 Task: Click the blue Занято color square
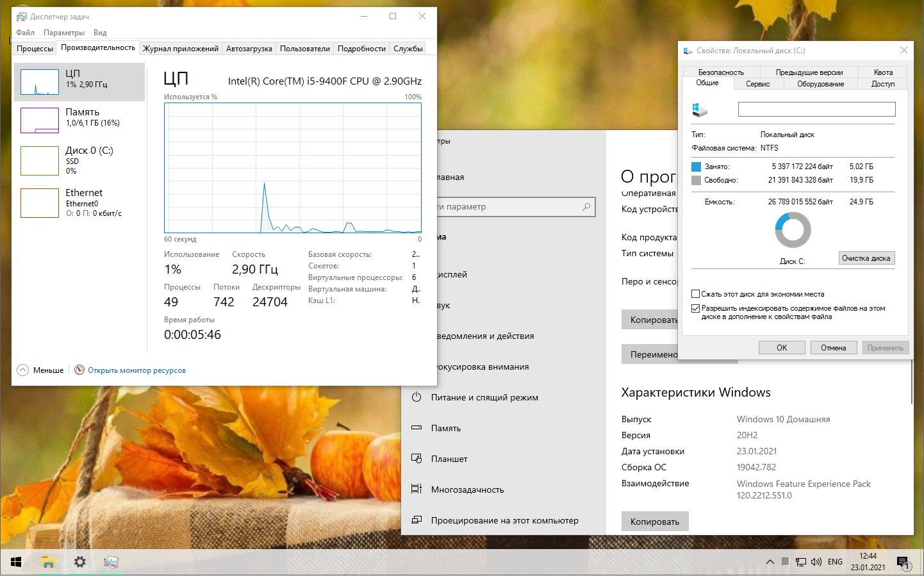[x=697, y=167]
